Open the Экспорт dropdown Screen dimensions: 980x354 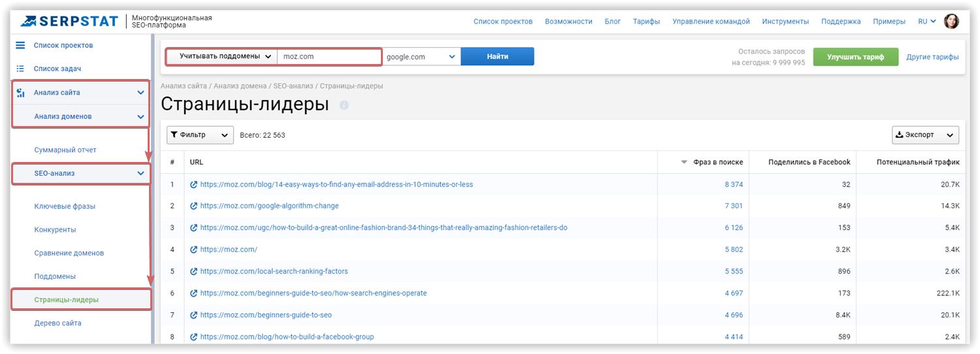click(x=925, y=135)
